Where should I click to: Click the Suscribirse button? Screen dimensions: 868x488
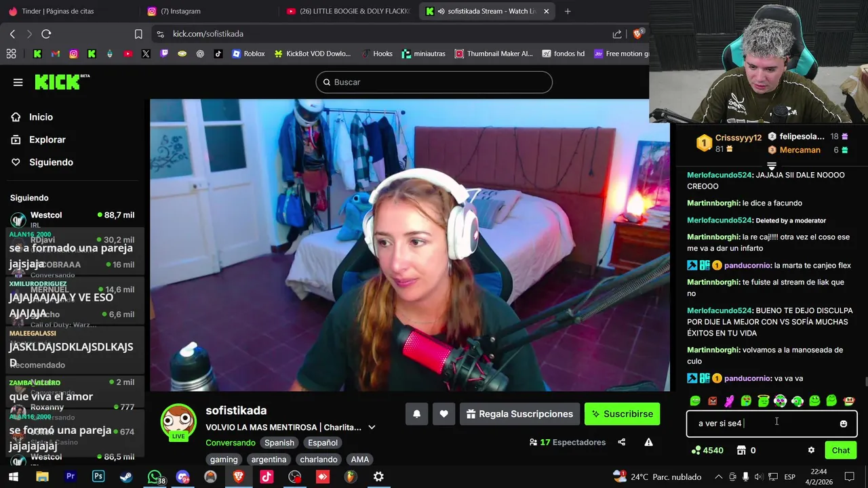click(x=622, y=414)
